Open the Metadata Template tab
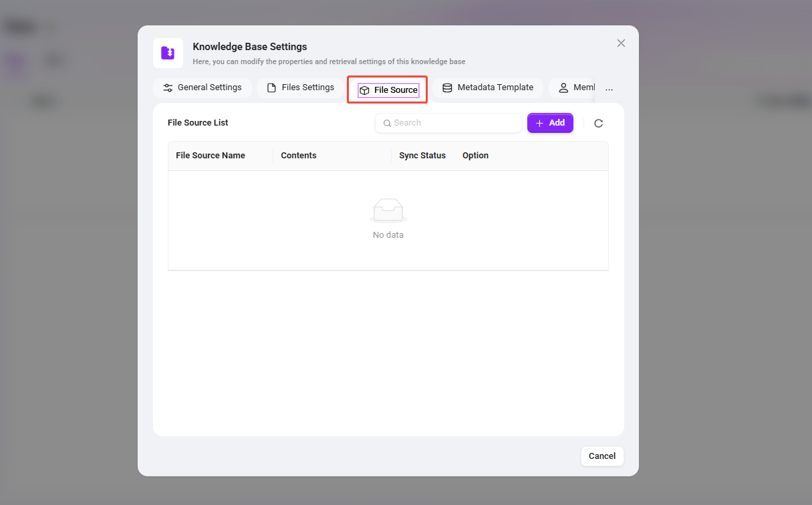 pyautogui.click(x=488, y=88)
